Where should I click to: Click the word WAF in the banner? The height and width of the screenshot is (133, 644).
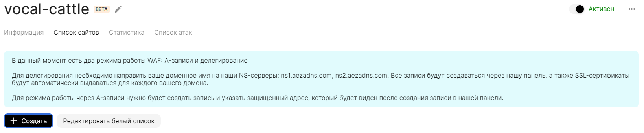(155, 61)
